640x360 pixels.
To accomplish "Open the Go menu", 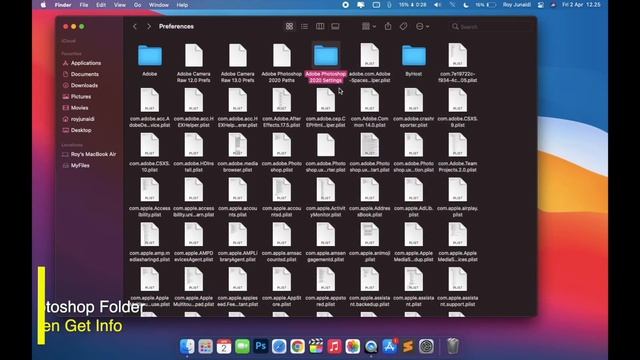I will [x=138, y=5].
